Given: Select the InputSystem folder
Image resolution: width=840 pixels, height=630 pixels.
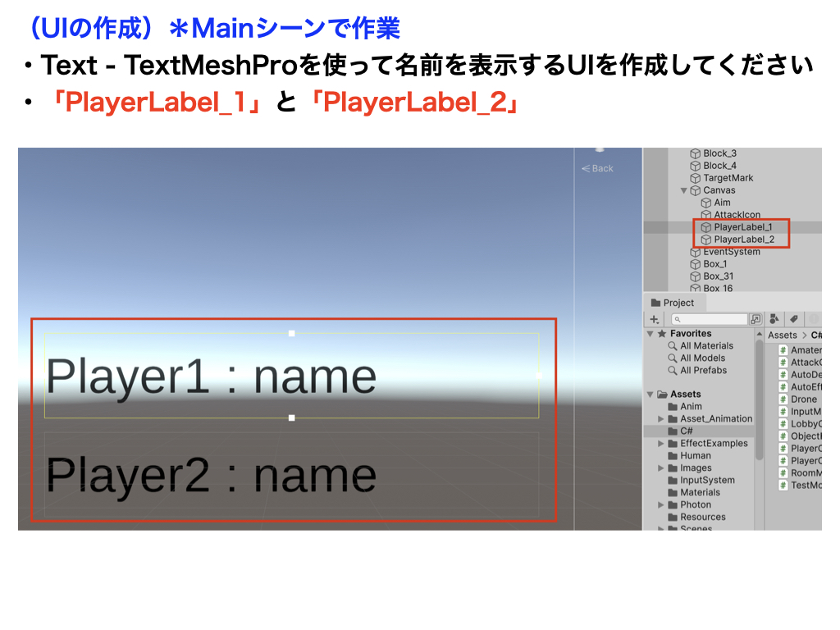Looking at the screenshot, I should point(707,481).
